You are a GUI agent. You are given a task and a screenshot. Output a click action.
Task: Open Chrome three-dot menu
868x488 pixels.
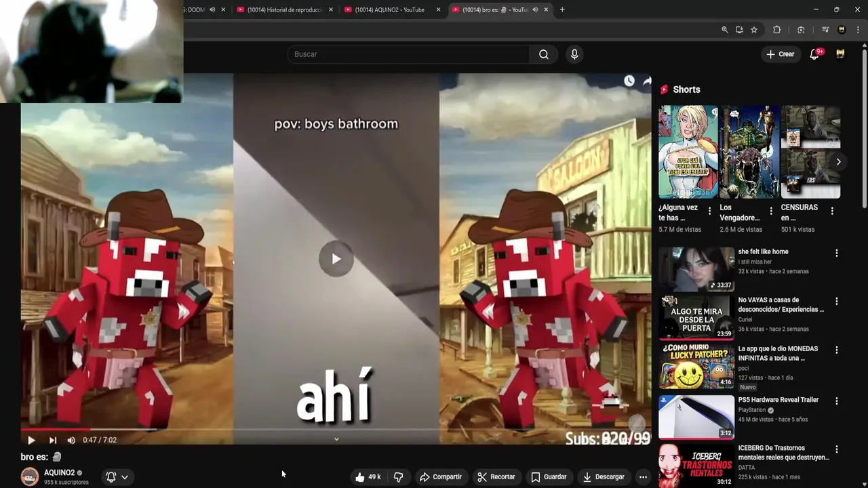[858, 30]
